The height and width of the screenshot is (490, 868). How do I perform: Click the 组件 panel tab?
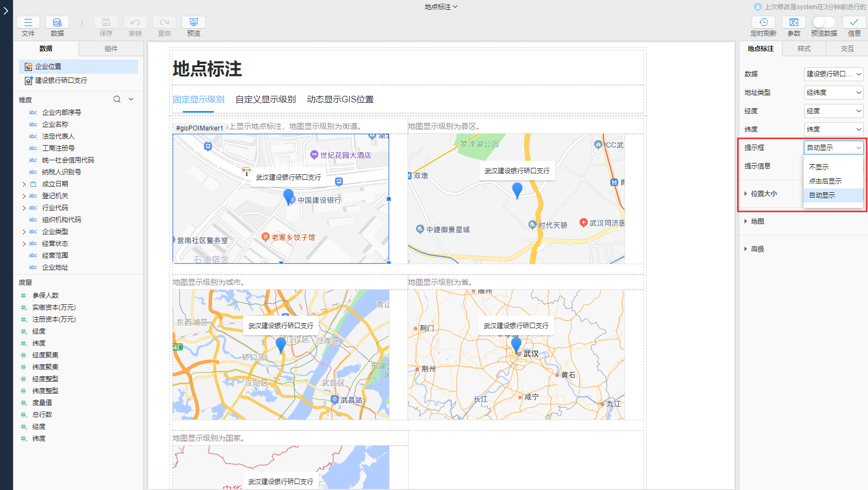coord(111,49)
